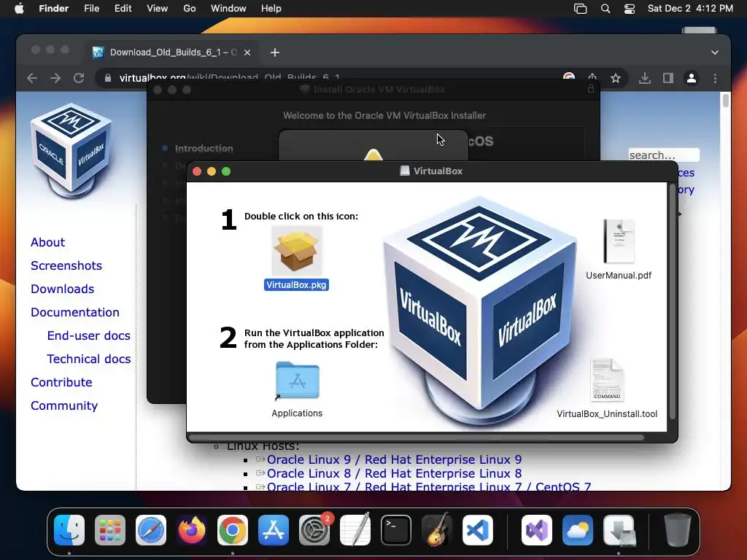This screenshot has height=560, width=747.
Task: Click the search field on the VirtualBox webpage
Action: click(664, 155)
